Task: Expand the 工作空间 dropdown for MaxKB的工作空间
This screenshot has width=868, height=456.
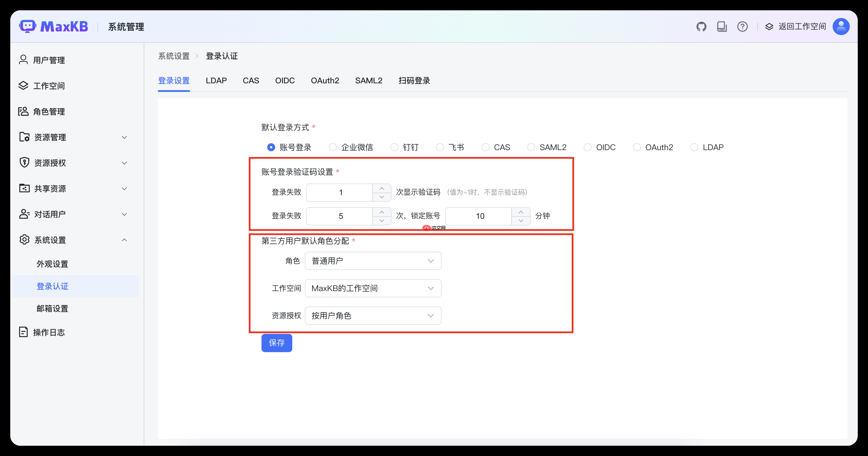Action: (373, 288)
